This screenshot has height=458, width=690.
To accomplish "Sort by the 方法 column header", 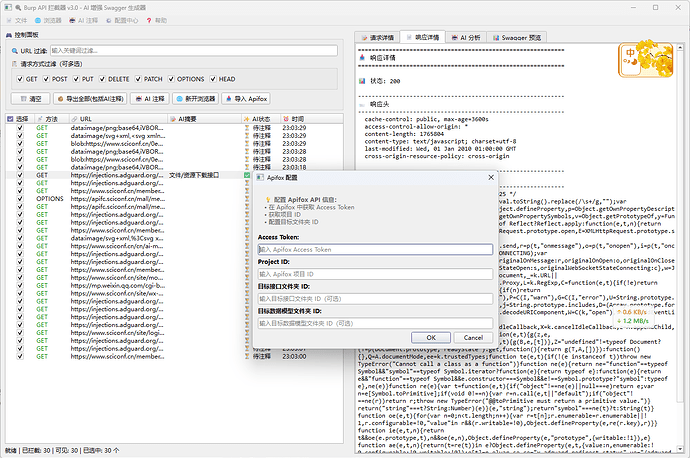I will coord(51,119).
